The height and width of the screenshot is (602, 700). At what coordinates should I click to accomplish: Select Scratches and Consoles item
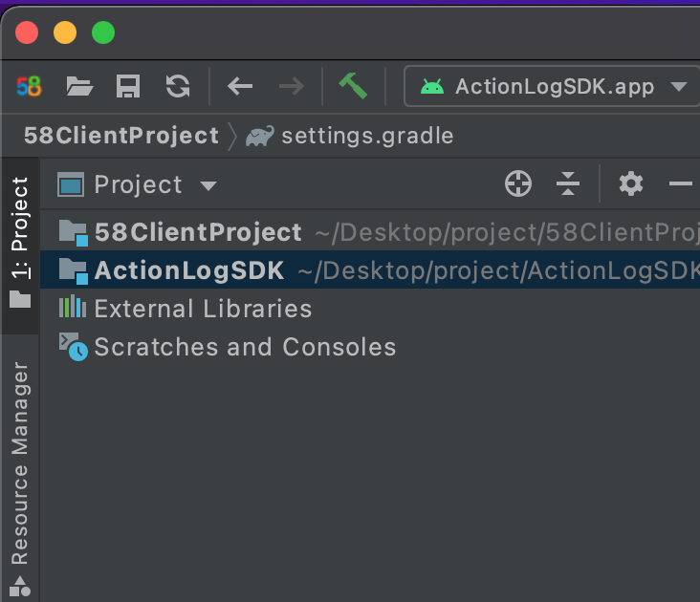click(245, 347)
